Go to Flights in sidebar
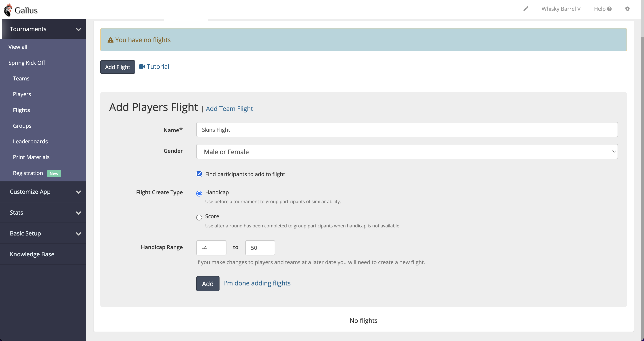Screen dimensions: 644x341 pyautogui.click(x=21, y=110)
